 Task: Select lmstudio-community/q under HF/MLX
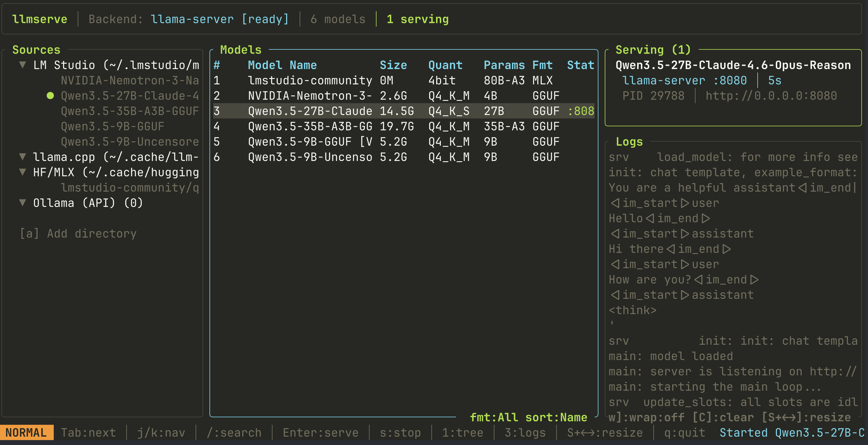pyautogui.click(x=130, y=187)
